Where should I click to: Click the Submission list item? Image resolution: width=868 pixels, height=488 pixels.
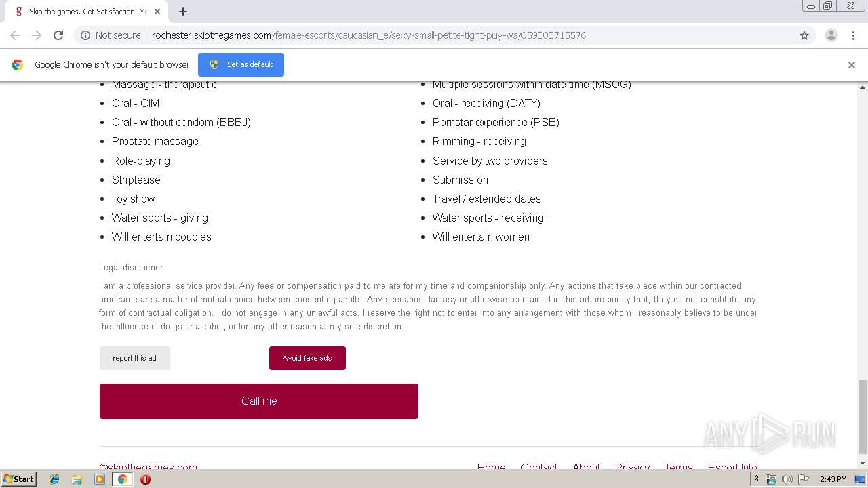[460, 180]
